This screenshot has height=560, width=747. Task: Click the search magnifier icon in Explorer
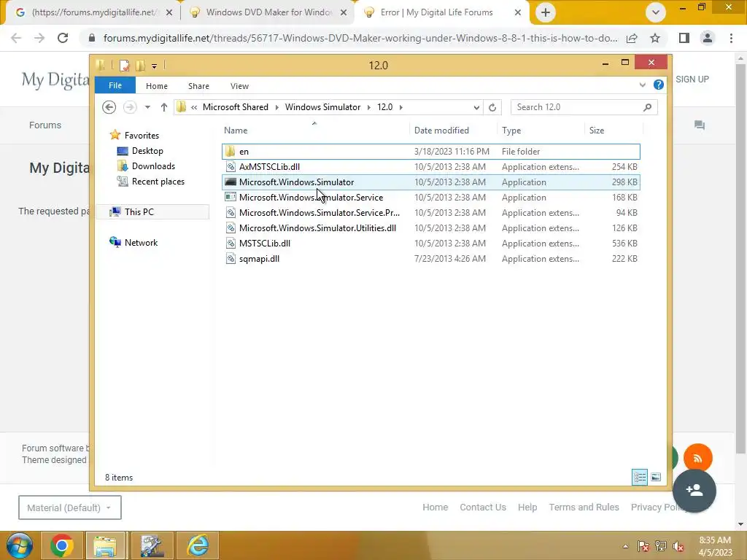(648, 107)
